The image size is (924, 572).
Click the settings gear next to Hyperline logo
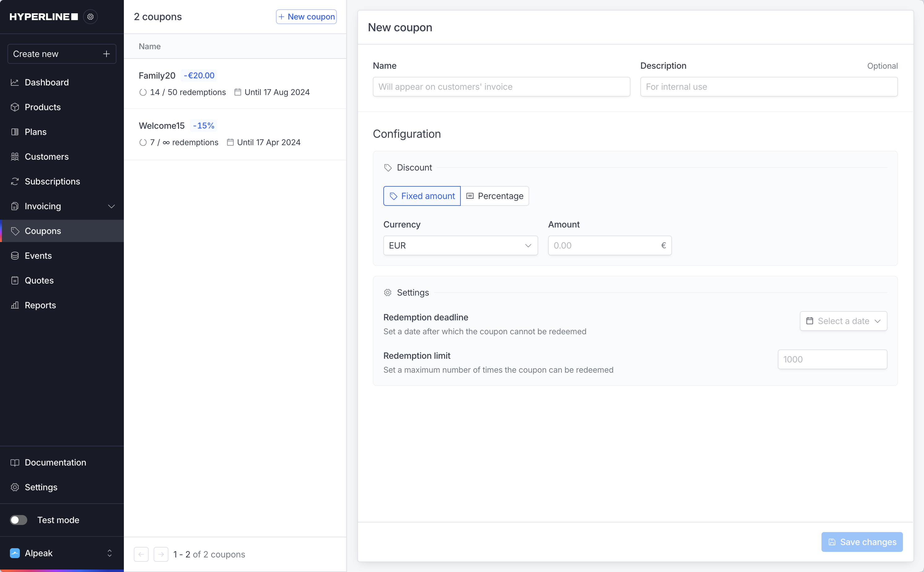point(90,17)
